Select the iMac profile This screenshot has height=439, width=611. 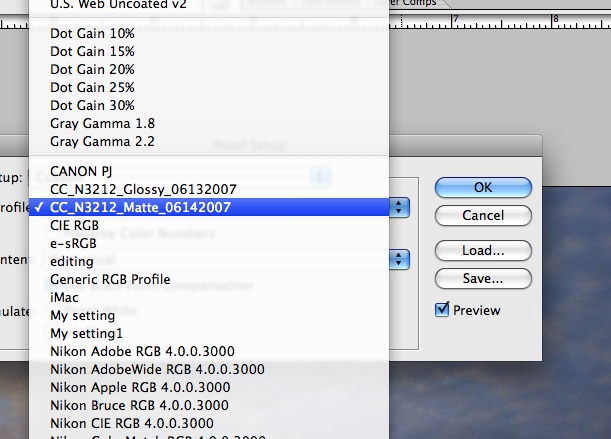209,298
